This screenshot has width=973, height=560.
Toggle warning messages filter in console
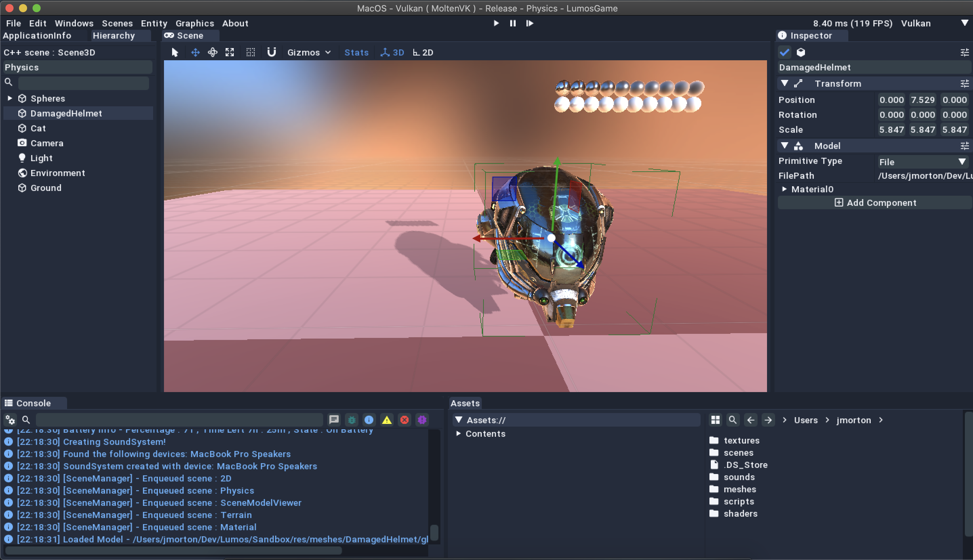387,419
